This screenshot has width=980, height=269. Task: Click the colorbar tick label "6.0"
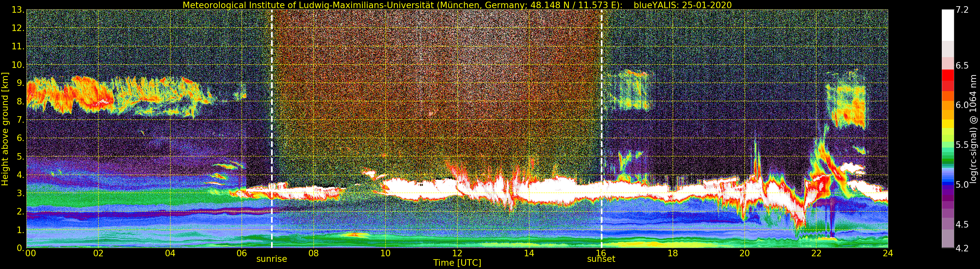tap(962, 105)
